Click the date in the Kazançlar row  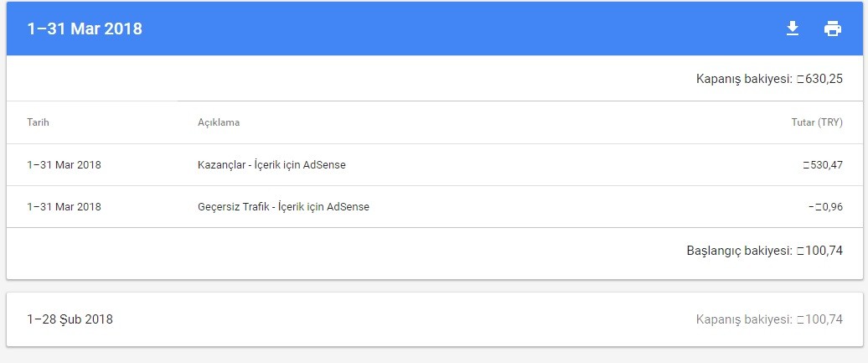click(x=65, y=164)
